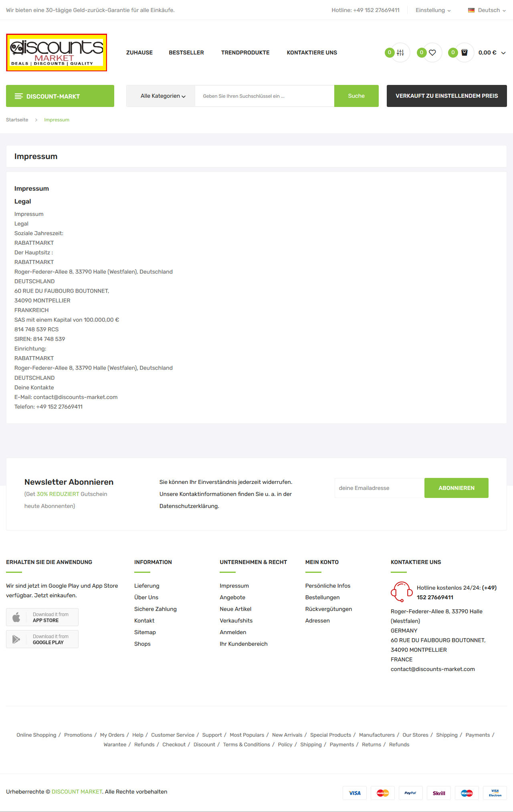
Task: Click the Suche search button
Action: (x=356, y=96)
